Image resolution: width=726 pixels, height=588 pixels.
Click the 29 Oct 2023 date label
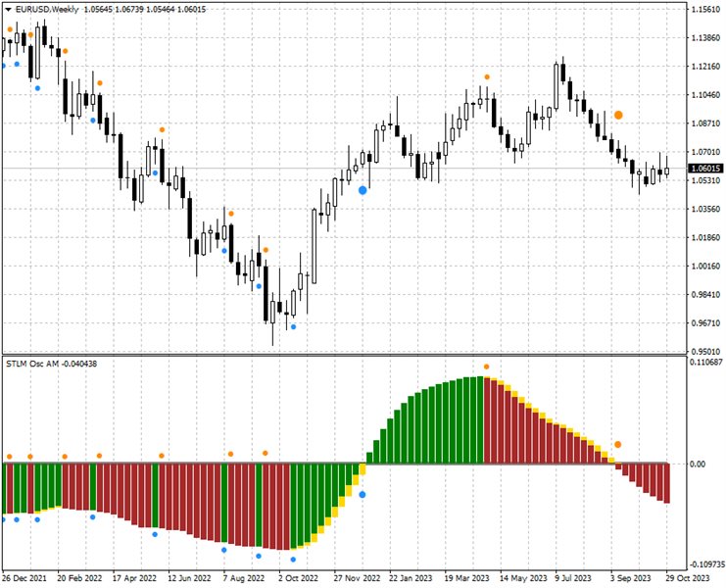coord(688,578)
